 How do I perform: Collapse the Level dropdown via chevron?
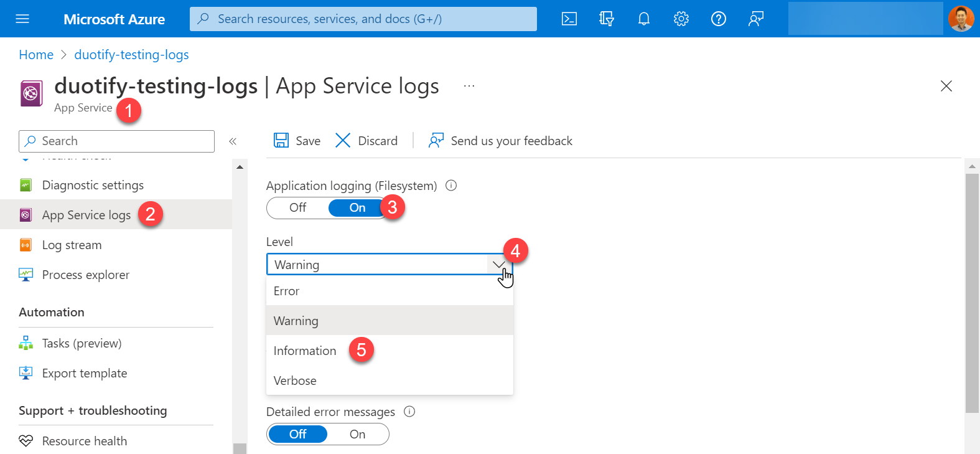(x=499, y=264)
